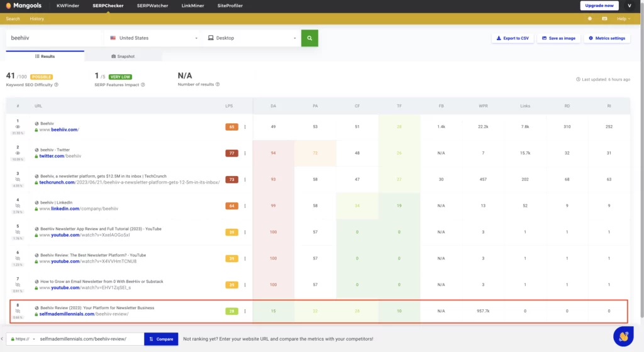Toggle the crossed eye icon for linkedin.com result

pyautogui.click(x=18, y=206)
